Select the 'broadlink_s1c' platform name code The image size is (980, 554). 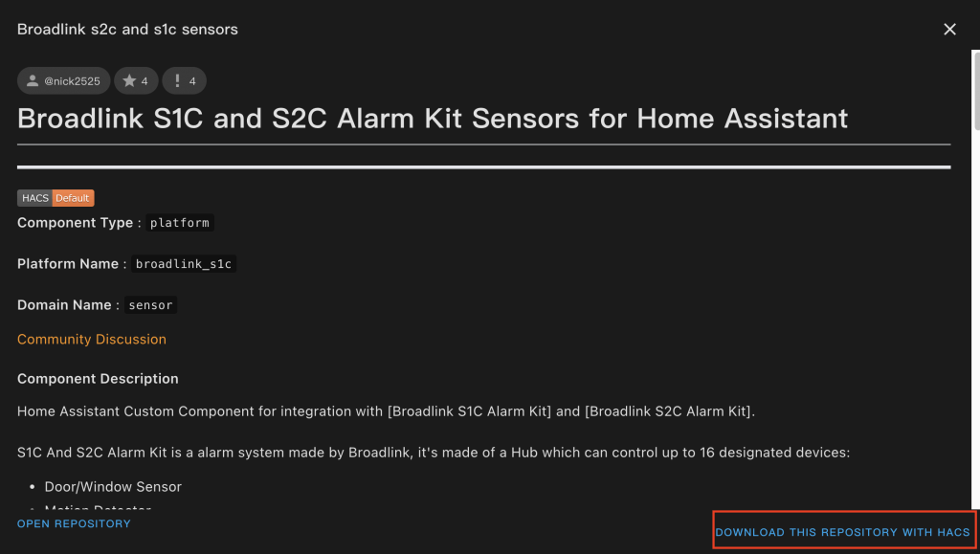[x=184, y=264]
